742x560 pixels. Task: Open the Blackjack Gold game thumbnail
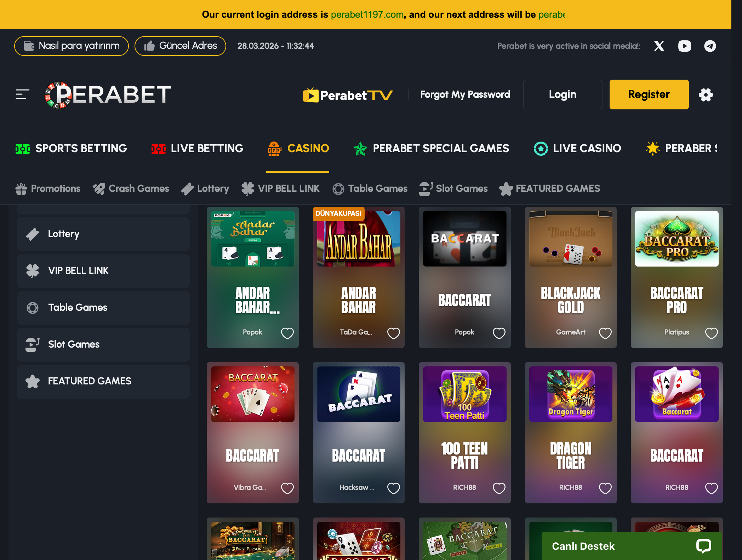[571, 239]
